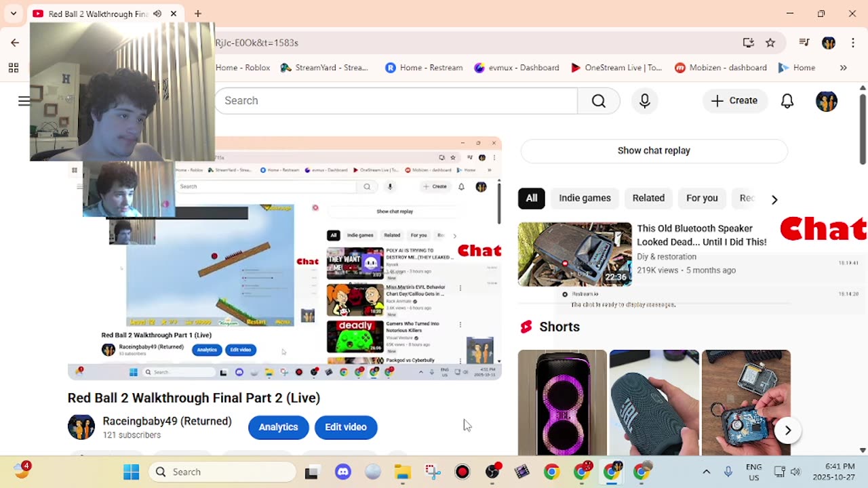Click the microphone tray icon
Screen dimensions: 868x488
click(x=728, y=472)
